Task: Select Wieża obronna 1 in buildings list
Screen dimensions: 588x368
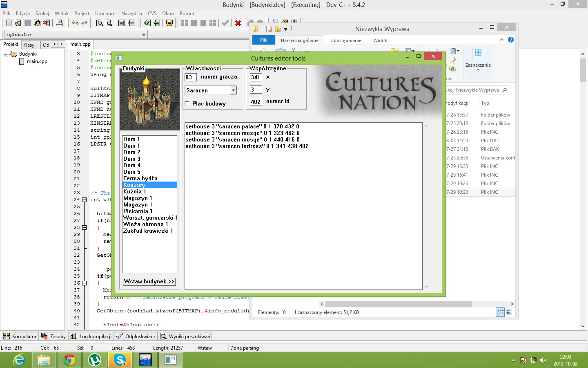Action: (x=149, y=224)
